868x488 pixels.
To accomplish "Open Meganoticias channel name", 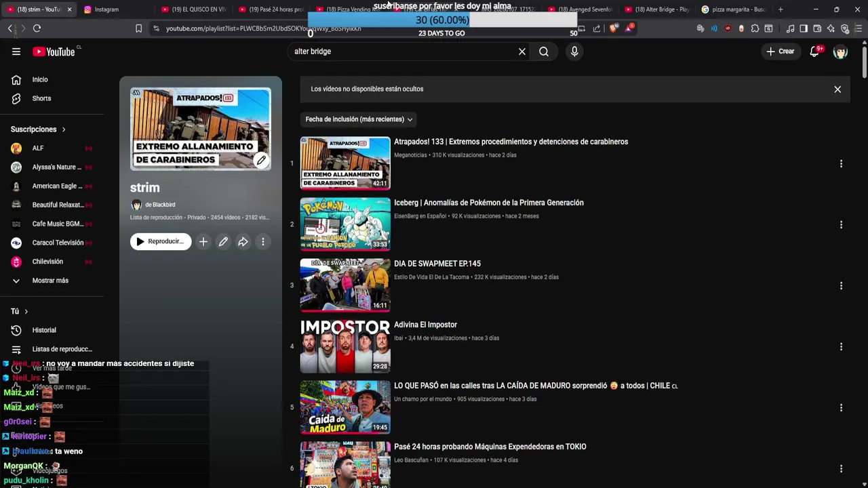I will pyautogui.click(x=410, y=155).
